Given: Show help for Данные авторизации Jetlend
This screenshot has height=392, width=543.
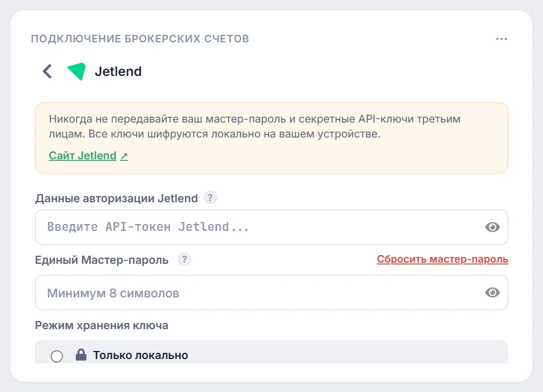Looking at the screenshot, I should click(210, 198).
